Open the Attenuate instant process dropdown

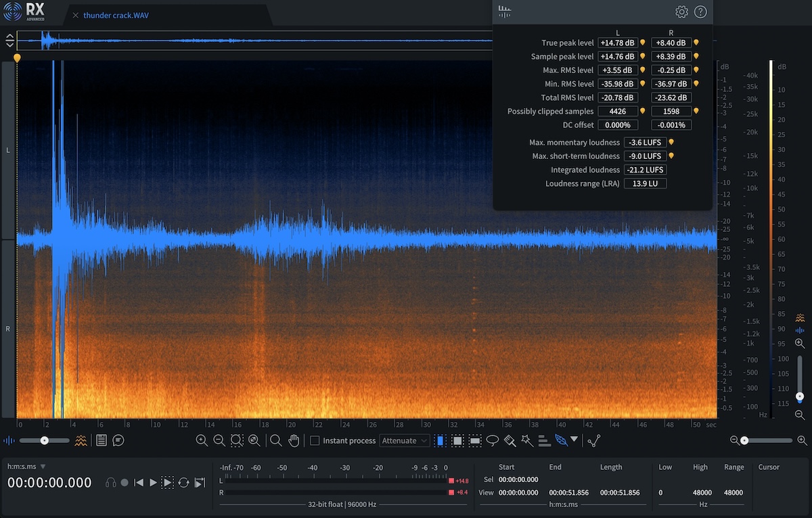pos(405,440)
